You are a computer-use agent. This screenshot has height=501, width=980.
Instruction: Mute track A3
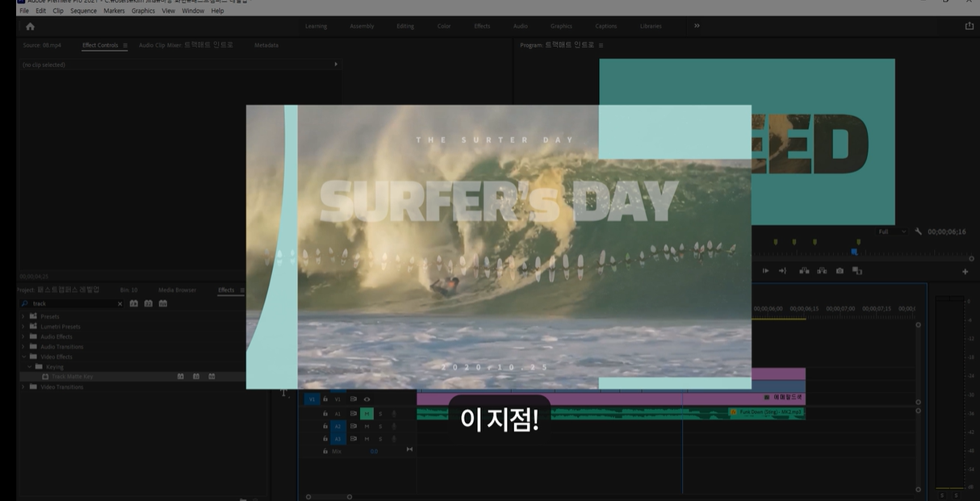point(366,438)
